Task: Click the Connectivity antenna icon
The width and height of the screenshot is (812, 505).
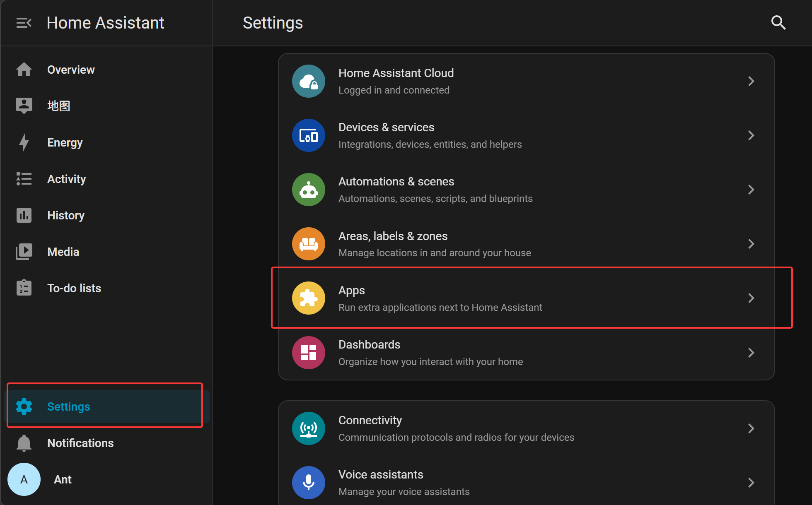Action: [x=309, y=428]
